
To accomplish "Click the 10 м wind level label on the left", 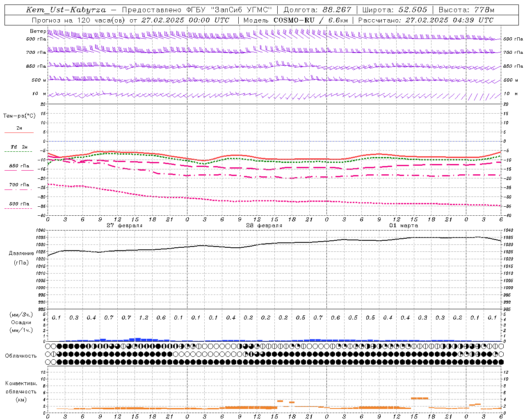I will click(39, 94).
